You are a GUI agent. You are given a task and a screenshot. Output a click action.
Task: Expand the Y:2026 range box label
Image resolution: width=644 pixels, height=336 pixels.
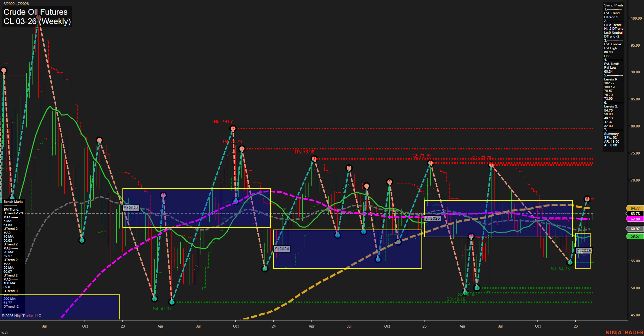pos(583,250)
